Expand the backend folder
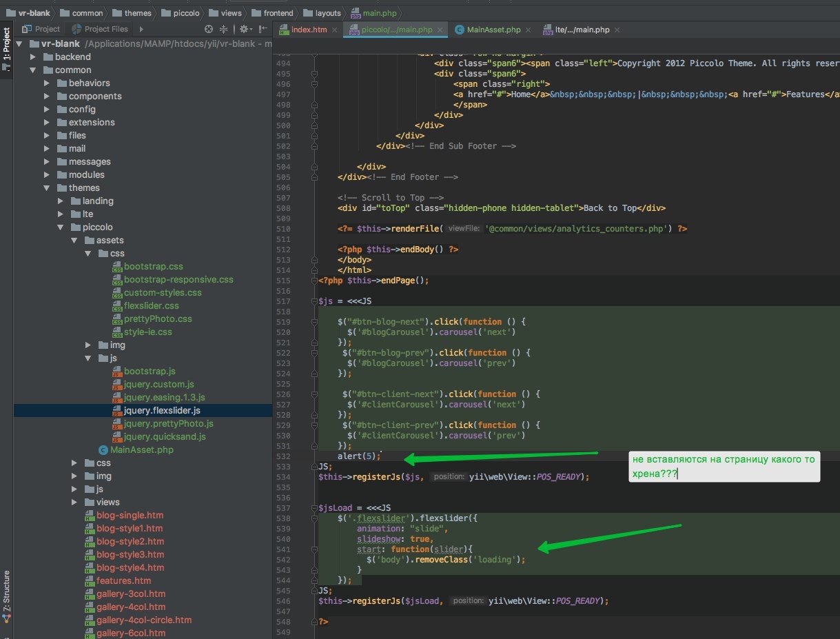This screenshot has height=639, width=840. pyautogui.click(x=33, y=57)
